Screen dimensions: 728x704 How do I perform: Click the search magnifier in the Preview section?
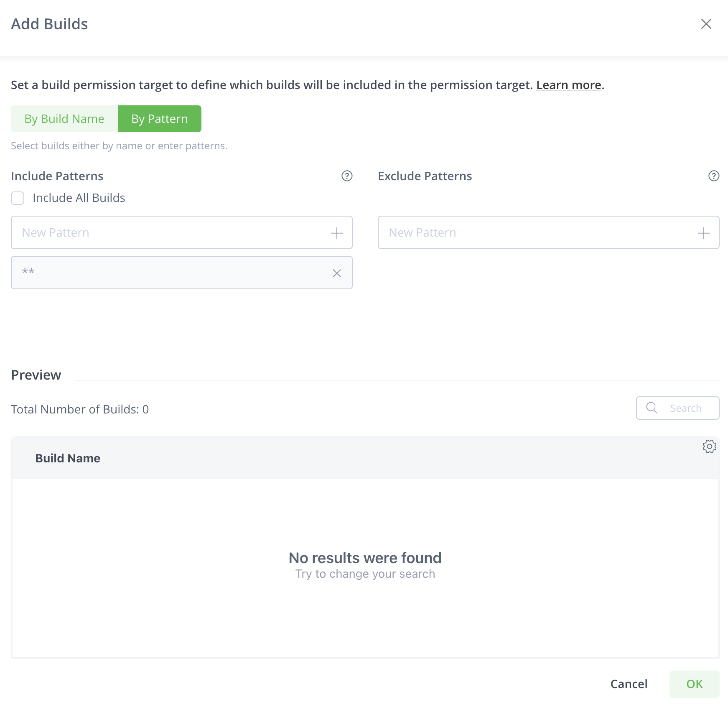[x=652, y=408]
